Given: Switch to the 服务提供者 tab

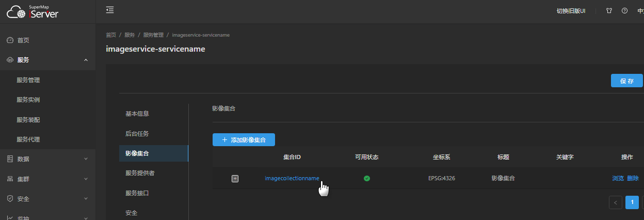Looking at the screenshot, I should point(140,173).
